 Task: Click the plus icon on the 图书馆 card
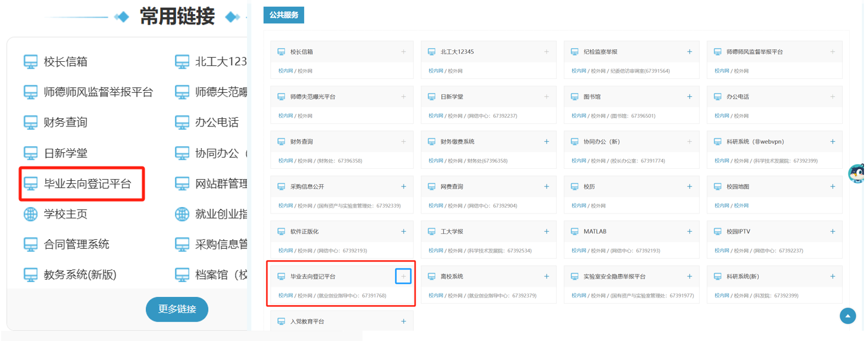click(689, 97)
